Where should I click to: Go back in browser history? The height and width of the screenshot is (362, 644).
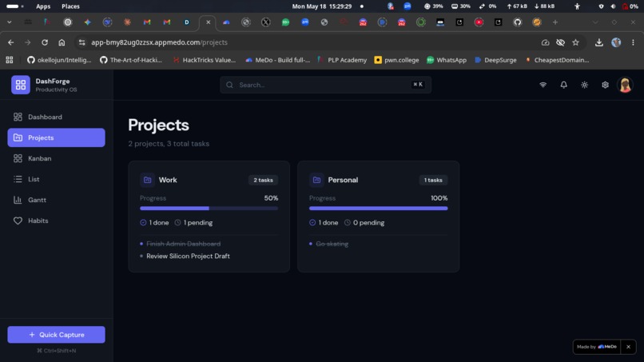(x=10, y=42)
